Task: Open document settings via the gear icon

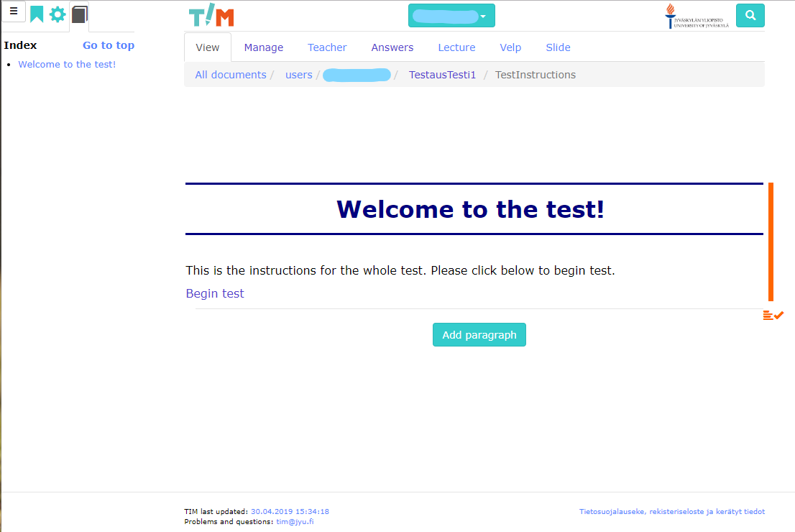Action: click(x=57, y=14)
